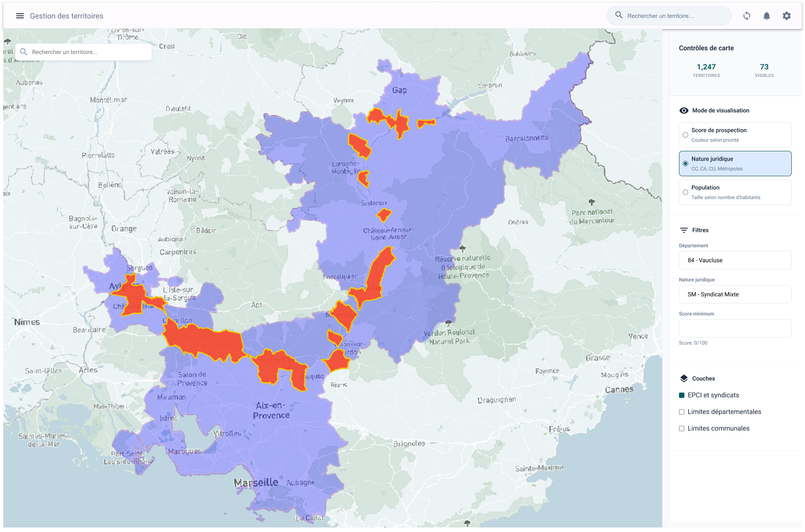
Task: Enable Limites départementales layer checkbox
Action: 682,412
